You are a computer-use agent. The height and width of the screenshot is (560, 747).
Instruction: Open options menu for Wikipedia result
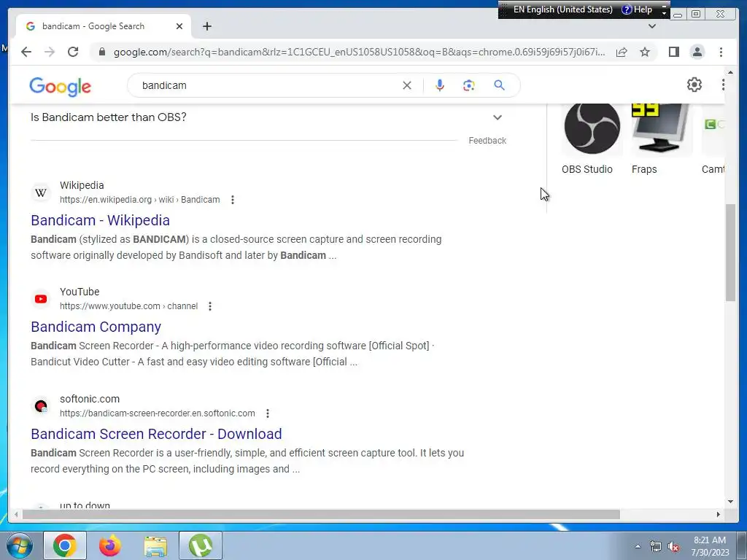pyautogui.click(x=233, y=200)
